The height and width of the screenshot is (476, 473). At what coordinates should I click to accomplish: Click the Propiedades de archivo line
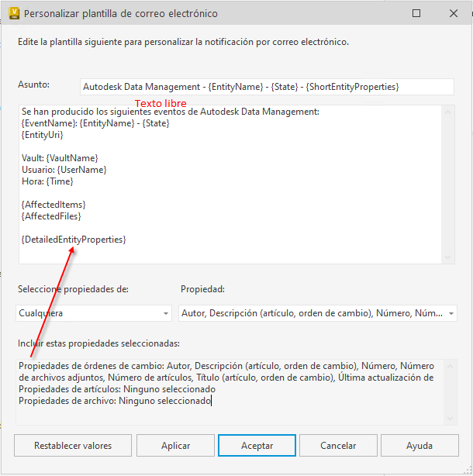click(115, 401)
